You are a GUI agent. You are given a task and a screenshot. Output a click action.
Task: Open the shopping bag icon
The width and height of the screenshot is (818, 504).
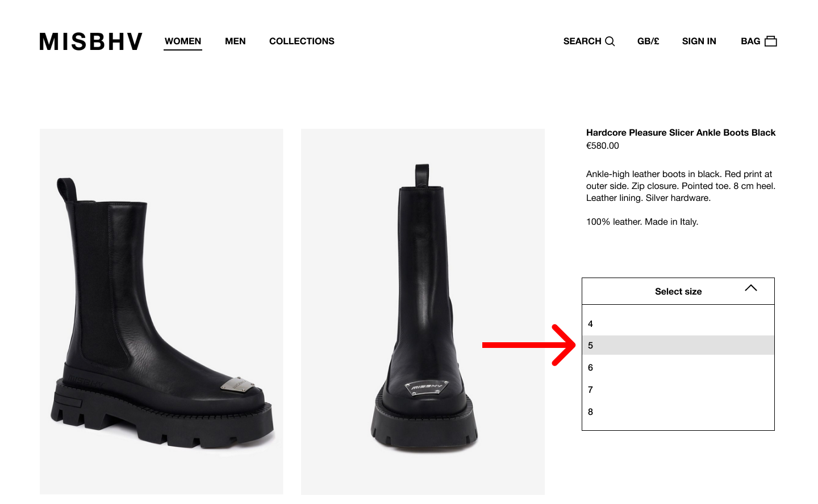pyautogui.click(x=771, y=41)
